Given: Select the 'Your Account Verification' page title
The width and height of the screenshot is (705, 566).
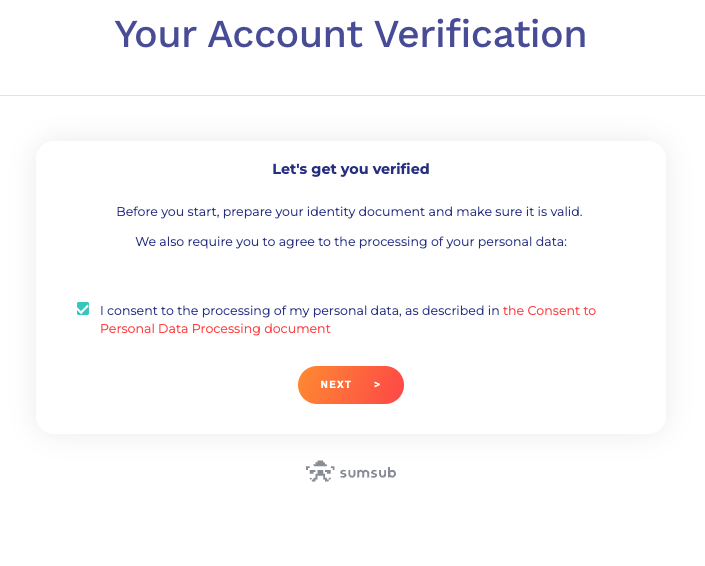Looking at the screenshot, I should point(351,34).
